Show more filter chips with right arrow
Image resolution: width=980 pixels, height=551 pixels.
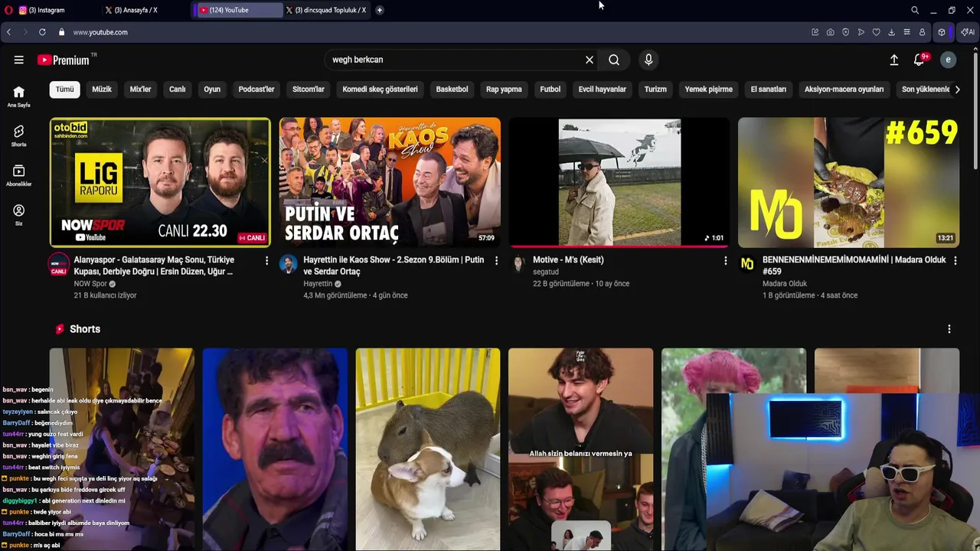click(957, 90)
